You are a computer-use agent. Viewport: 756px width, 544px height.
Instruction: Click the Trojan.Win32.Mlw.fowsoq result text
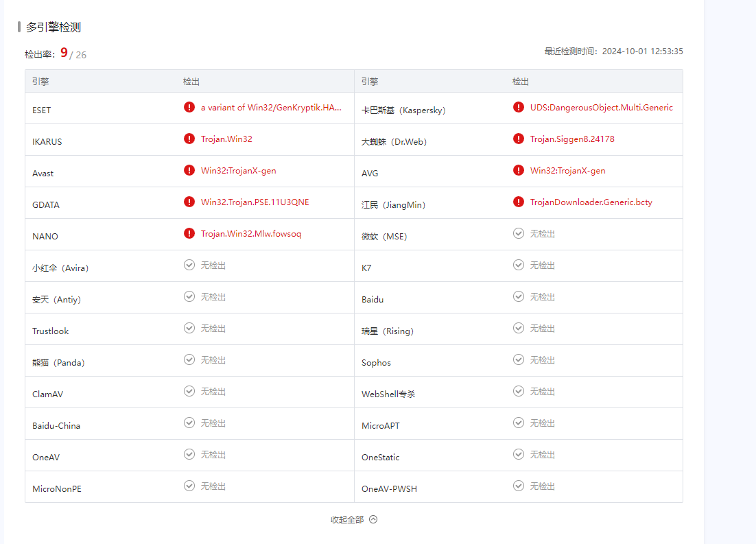251,234
